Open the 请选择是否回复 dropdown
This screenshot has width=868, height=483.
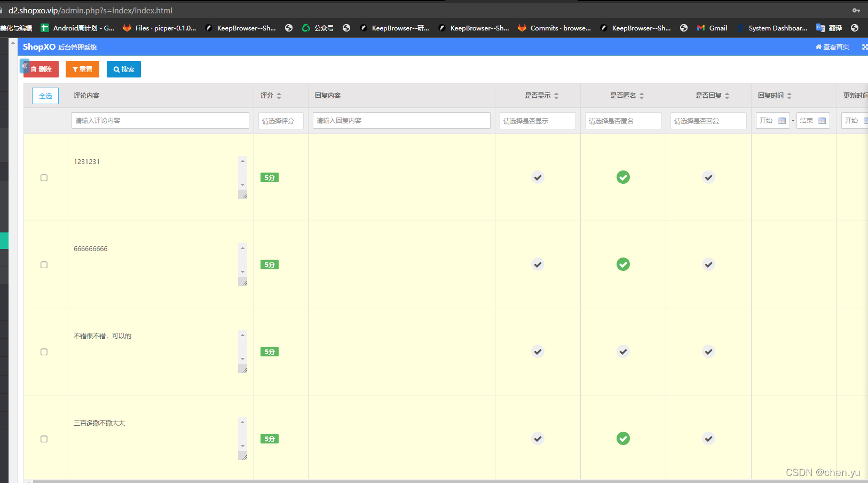pos(708,121)
